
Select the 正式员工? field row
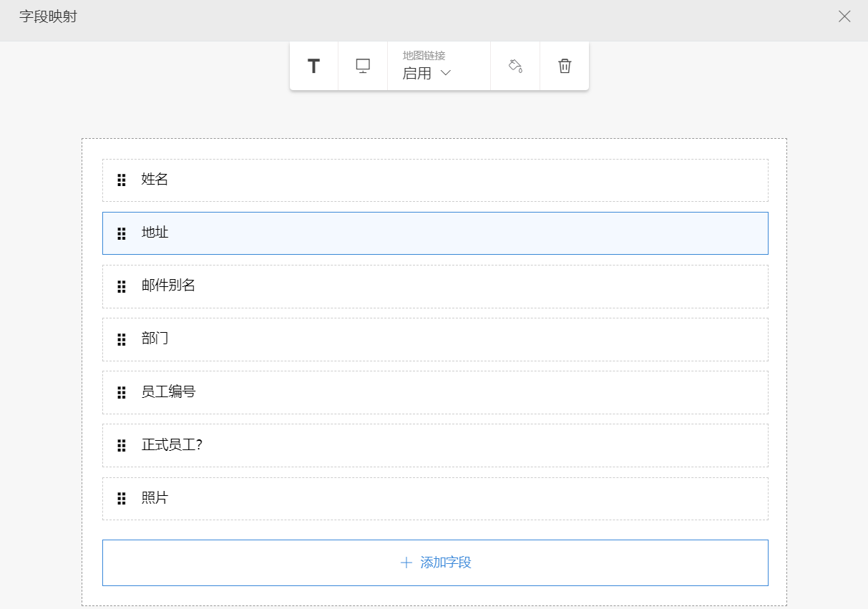pos(435,445)
